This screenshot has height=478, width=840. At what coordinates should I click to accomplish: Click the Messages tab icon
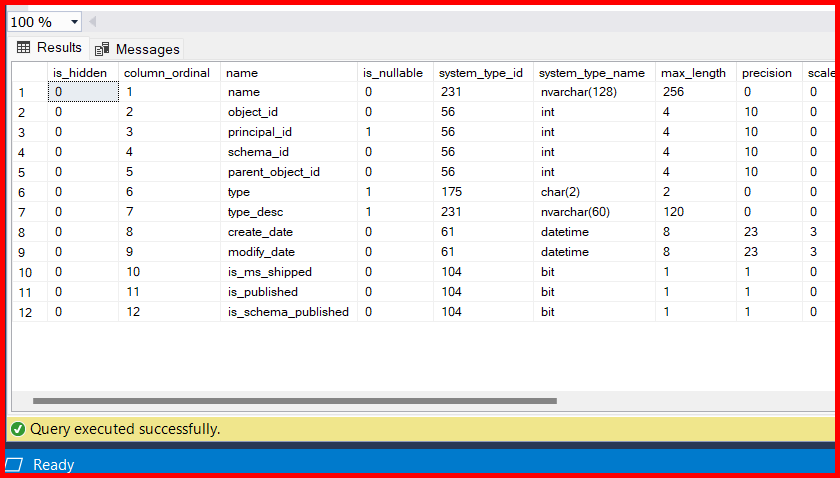[102, 49]
